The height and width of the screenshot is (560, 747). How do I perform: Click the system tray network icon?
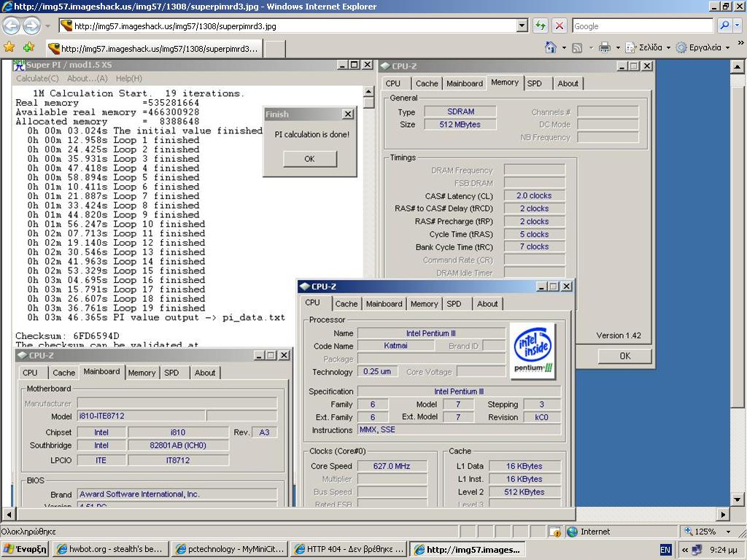[697, 550]
